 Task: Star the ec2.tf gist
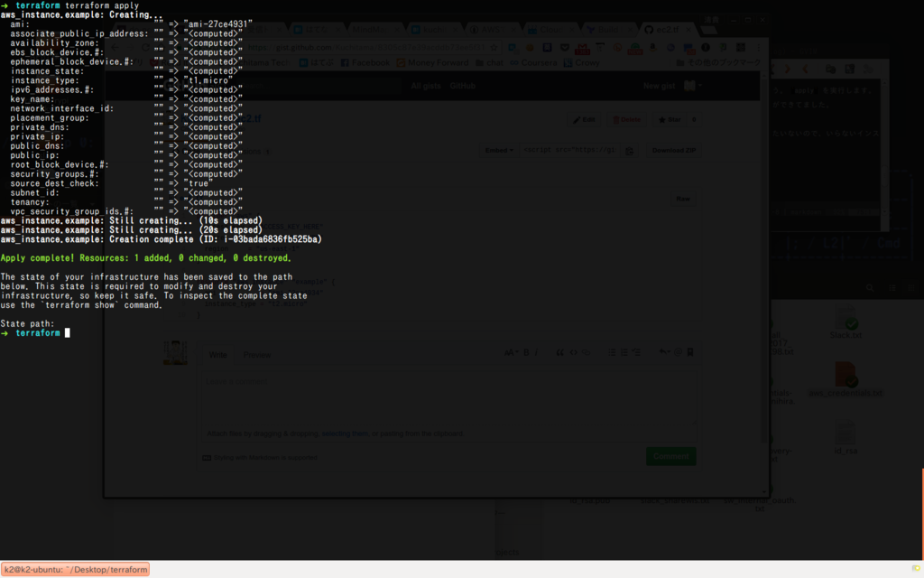point(670,120)
